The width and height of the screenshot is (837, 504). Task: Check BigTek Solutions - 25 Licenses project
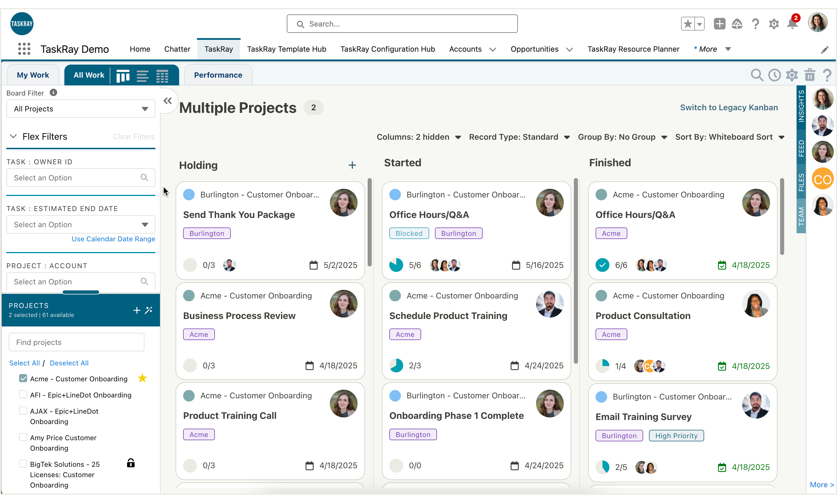click(23, 464)
